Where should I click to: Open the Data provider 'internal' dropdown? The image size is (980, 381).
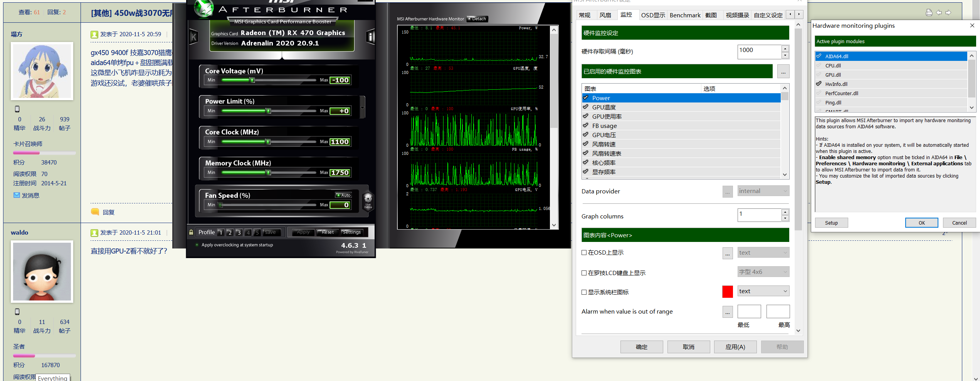click(x=763, y=191)
